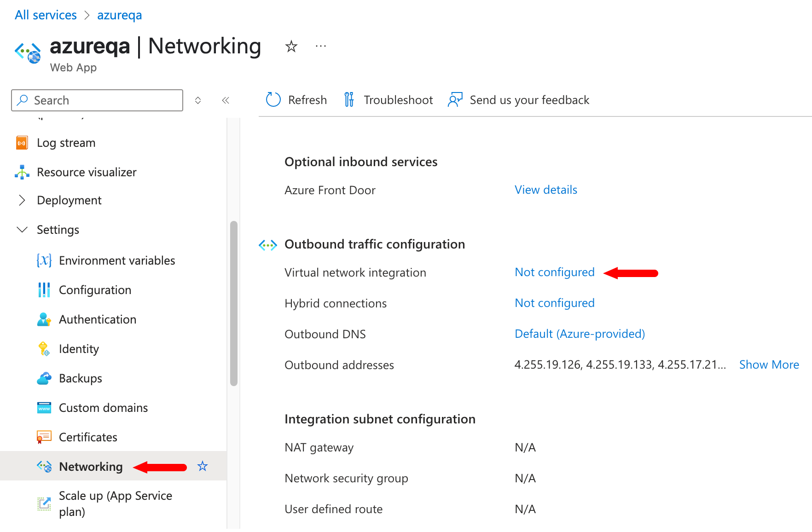Image resolution: width=812 pixels, height=532 pixels.
Task: Open more options ellipsis in header
Action: tap(321, 46)
